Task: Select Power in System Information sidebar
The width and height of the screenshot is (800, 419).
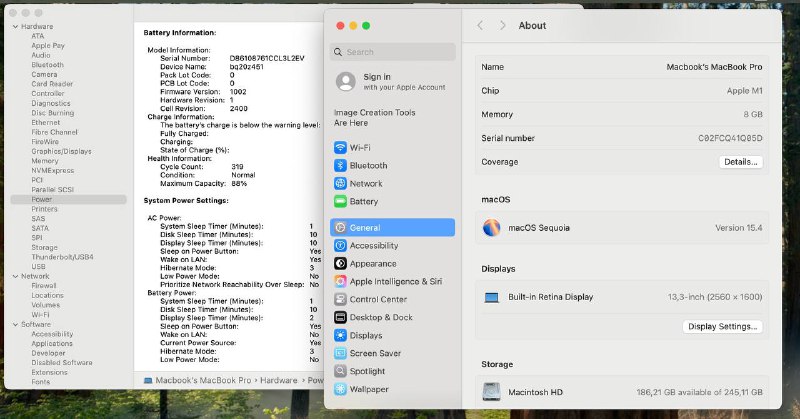Action: pos(68,200)
